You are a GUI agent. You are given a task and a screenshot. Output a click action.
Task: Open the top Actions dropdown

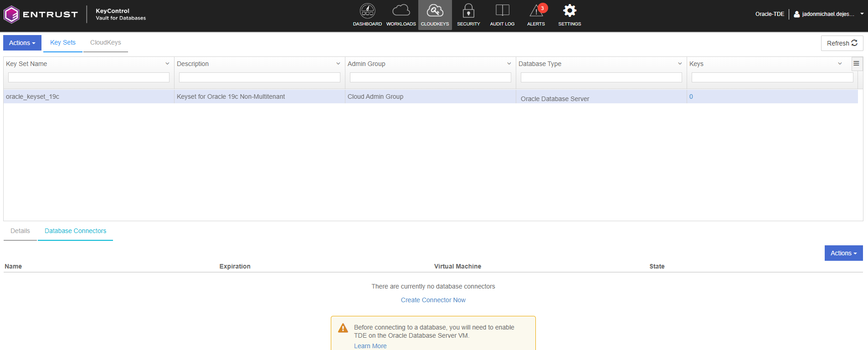[22, 43]
